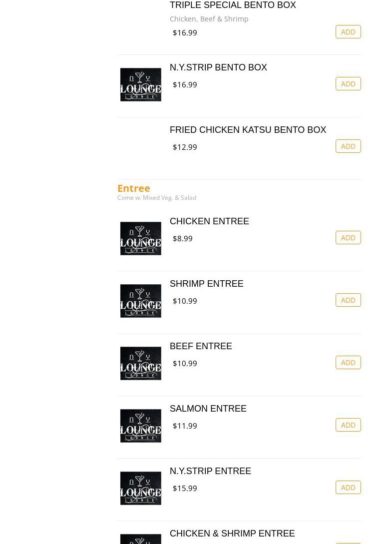Select the Triple Special Bento Box title
This screenshot has height=544, width=392.
tap(233, 5)
